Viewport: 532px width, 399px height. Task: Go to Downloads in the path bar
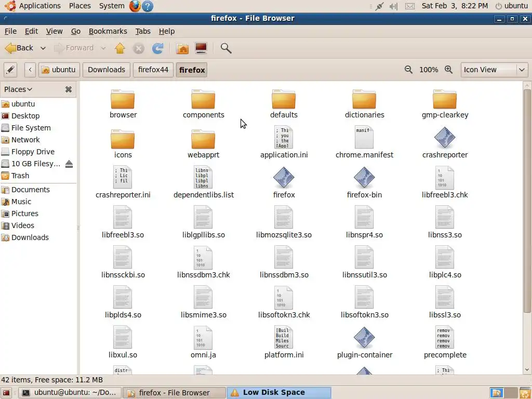(x=107, y=70)
